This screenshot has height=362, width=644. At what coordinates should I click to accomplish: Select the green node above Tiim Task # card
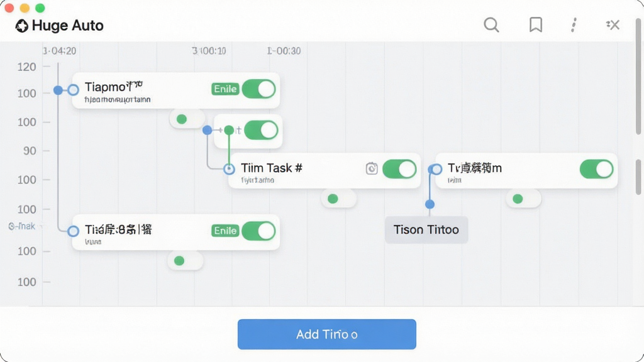coord(229,130)
